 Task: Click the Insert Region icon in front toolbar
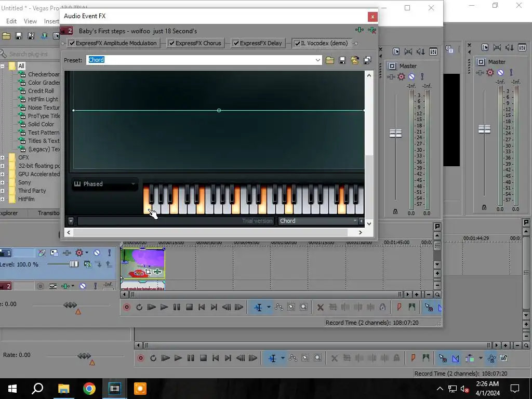point(411,308)
